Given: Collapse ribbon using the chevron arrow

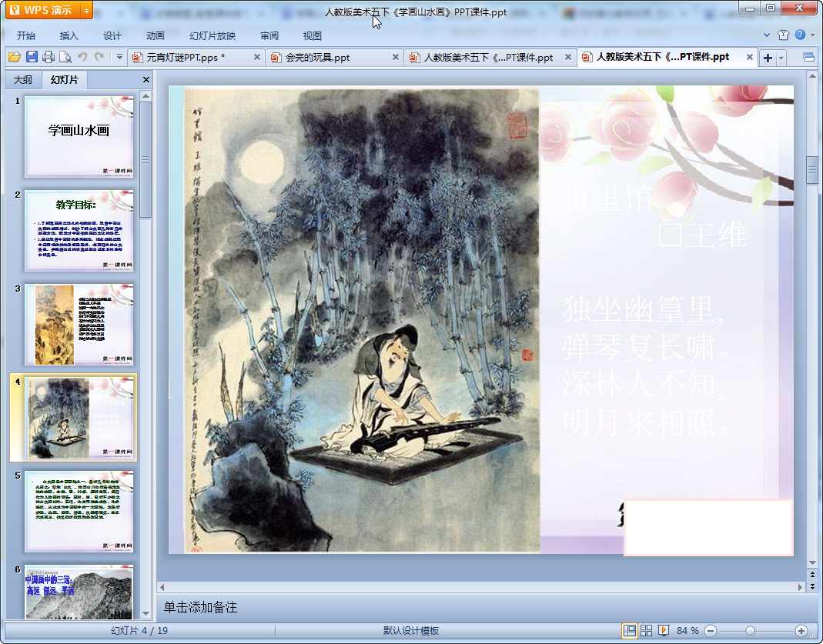Looking at the screenshot, I should point(766,35).
